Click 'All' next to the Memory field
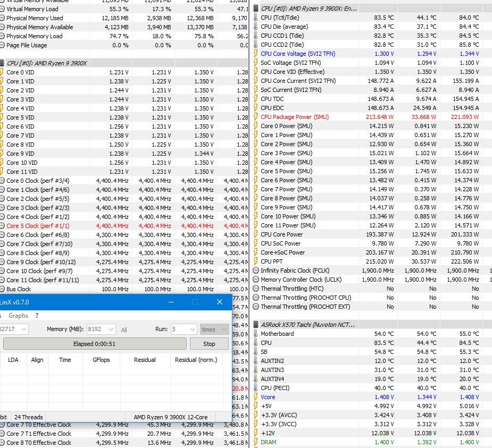 pos(124,330)
